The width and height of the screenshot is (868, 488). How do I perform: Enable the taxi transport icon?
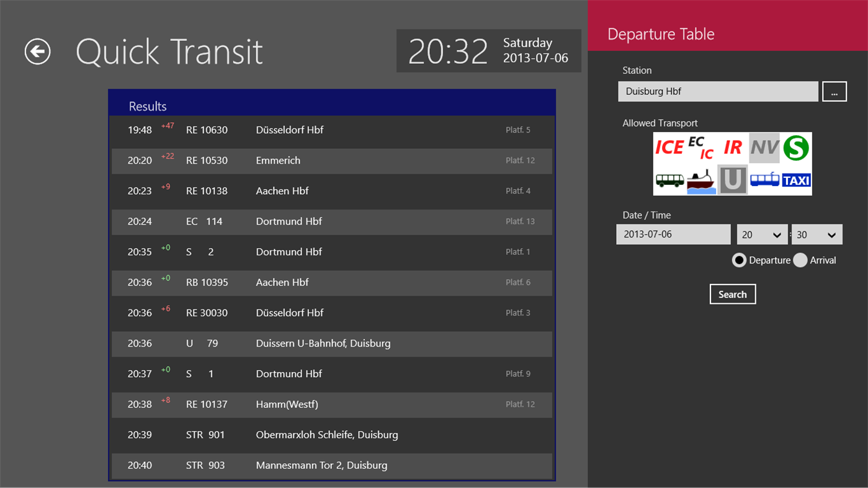[x=796, y=180]
